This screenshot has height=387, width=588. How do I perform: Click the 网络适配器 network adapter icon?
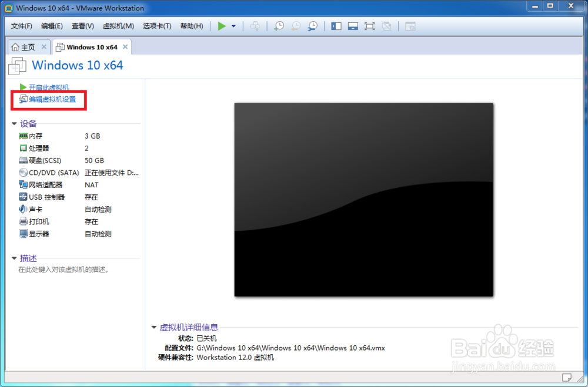24,185
